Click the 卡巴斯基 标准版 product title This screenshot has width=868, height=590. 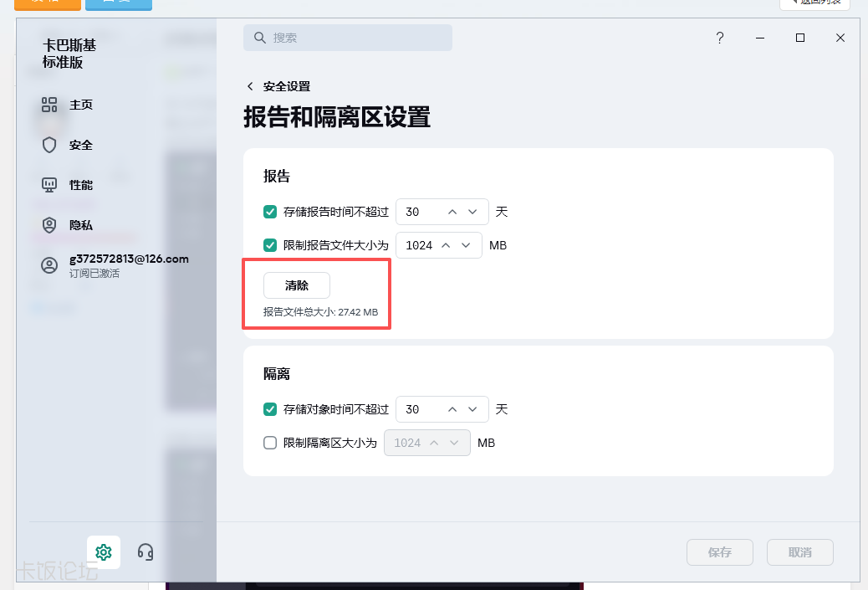point(69,54)
